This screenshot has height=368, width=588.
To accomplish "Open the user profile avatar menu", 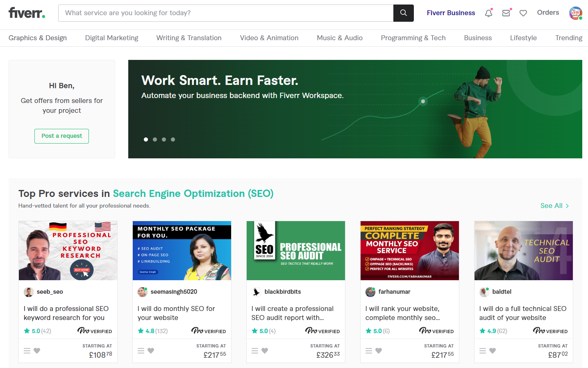I will pos(575,13).
